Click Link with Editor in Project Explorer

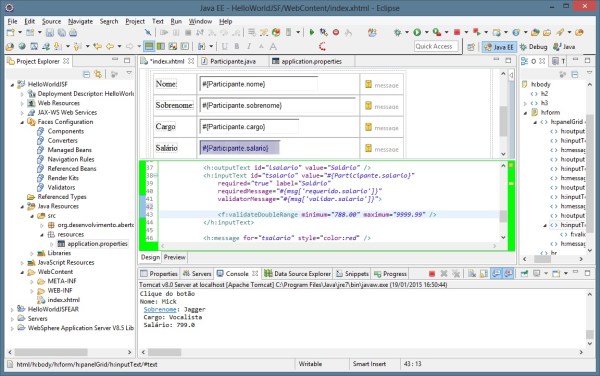click(x=98, y=74)
